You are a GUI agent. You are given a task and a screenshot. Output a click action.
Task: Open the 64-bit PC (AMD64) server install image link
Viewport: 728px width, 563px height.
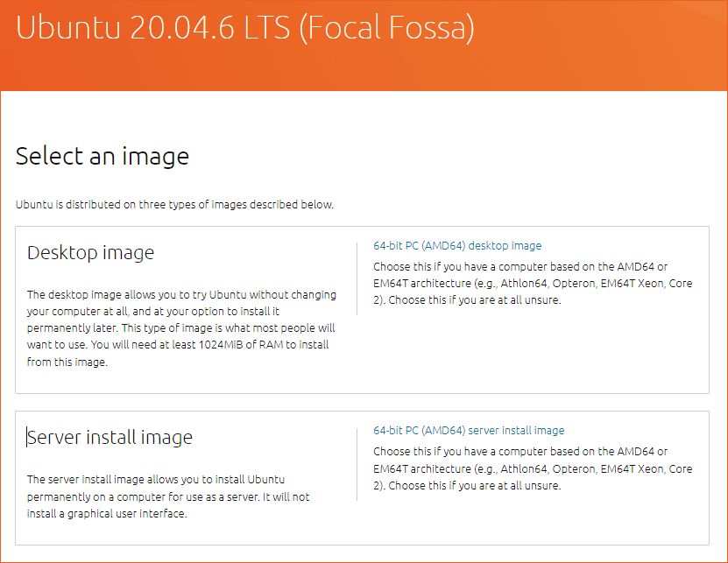click(469, 431)
